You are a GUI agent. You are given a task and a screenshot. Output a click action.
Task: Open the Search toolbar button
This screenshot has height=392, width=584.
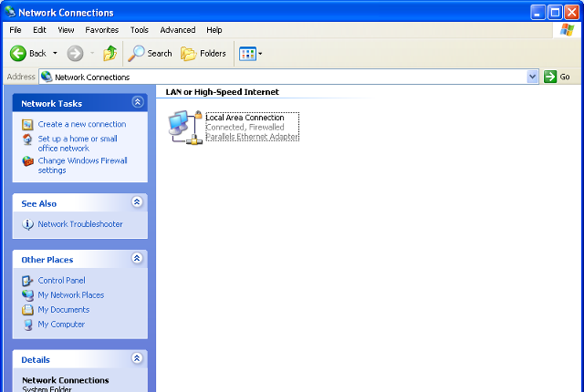(x=151, y=53)
